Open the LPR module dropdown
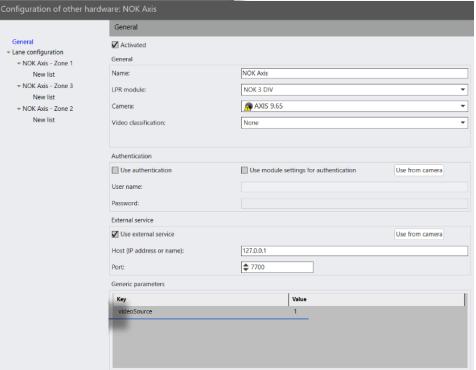Screen dimensions: 476x370 tap(354, 90)
